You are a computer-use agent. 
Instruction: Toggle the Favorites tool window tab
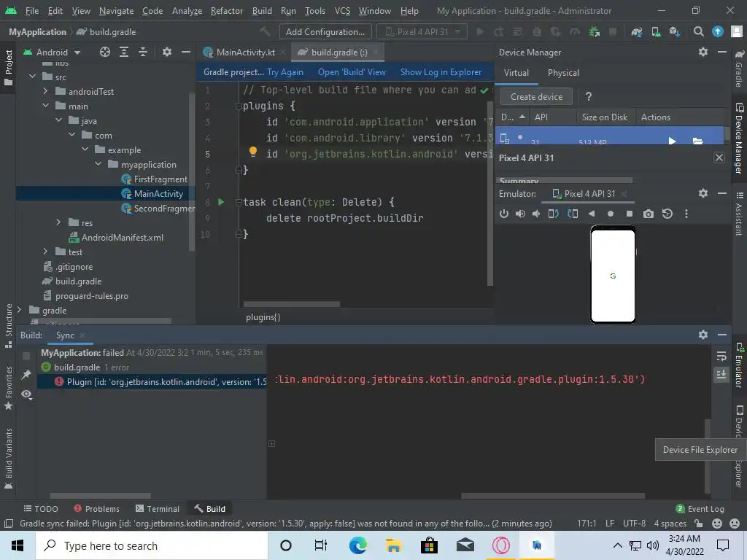click(8, 388)
